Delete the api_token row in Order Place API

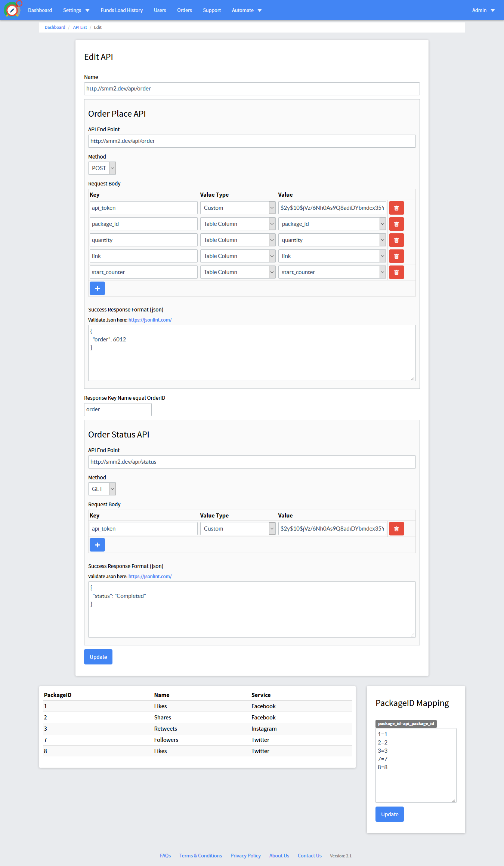pos(396,208)
